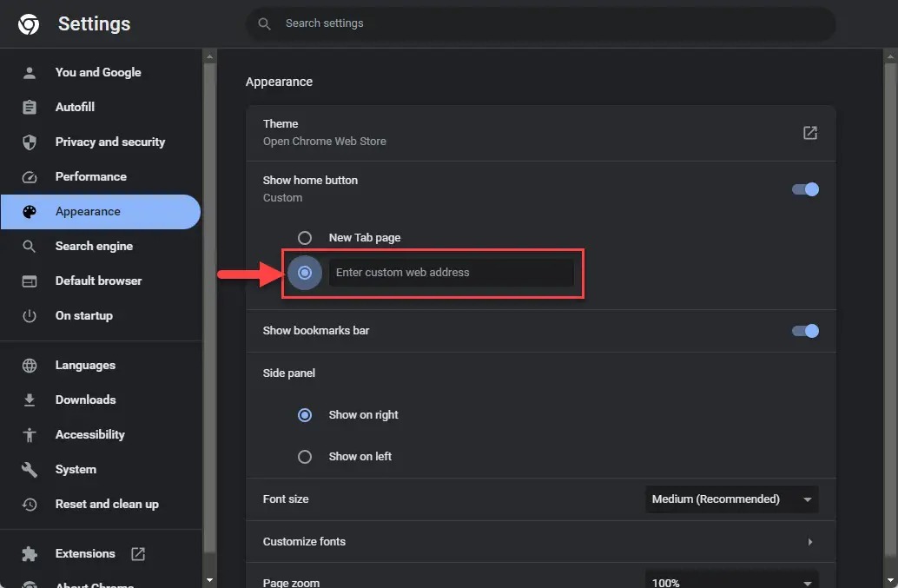Click the Appearance page heading
This screenshot has height=588, width=898.
tap(279, 82)
